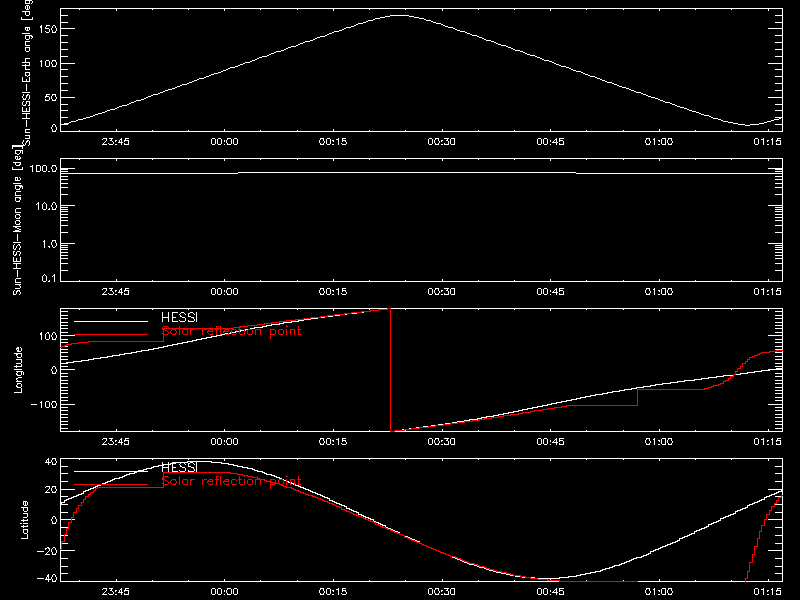Select the 150 tick on Earth angle axis
This screenshot has width=800, height=600.
click(48, 29)
